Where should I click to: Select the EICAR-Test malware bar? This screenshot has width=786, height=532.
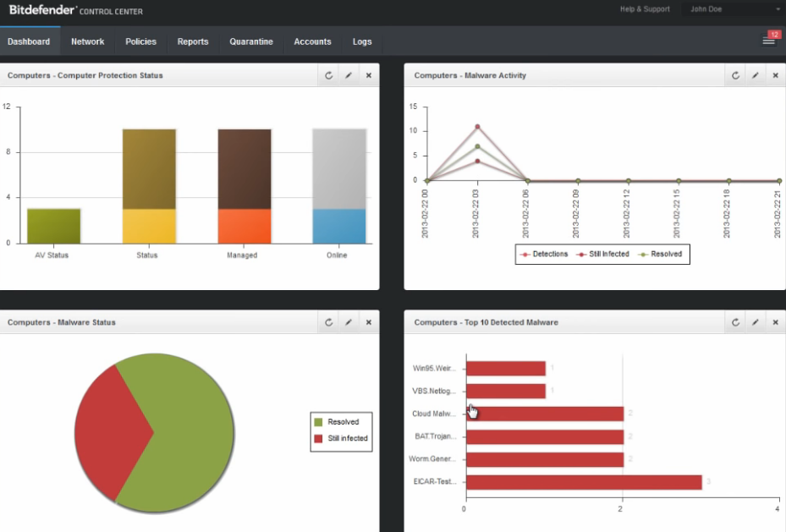tap(583, 482)
